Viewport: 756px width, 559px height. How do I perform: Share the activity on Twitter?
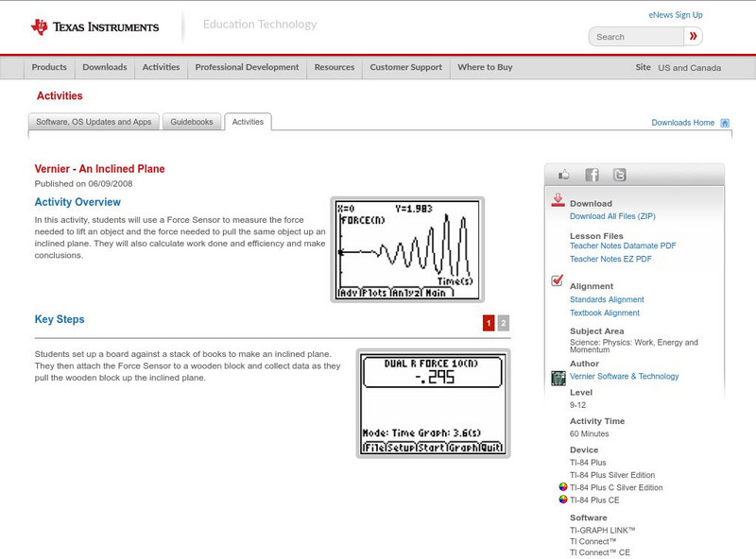pyautogui.click(x=619, y=175)
